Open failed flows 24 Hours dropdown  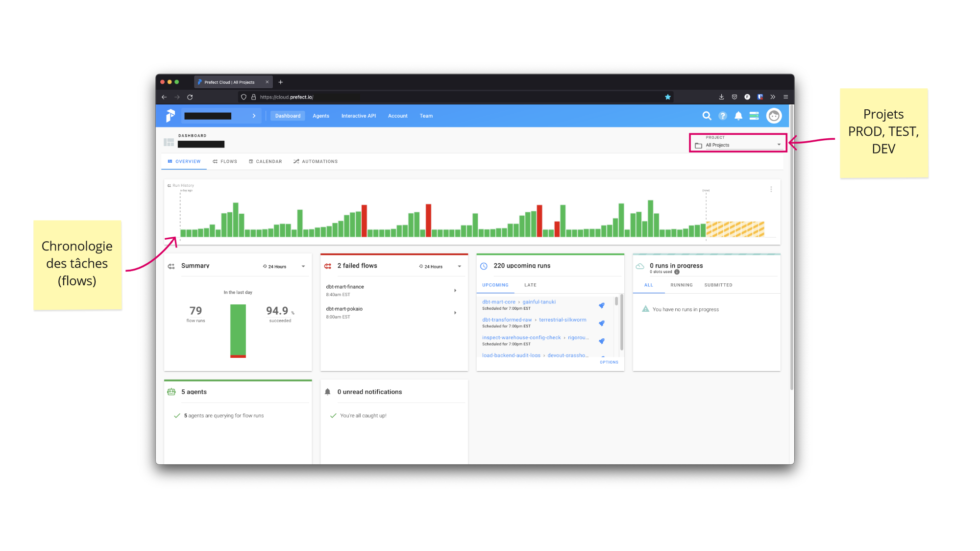click(x=441, y=267)
